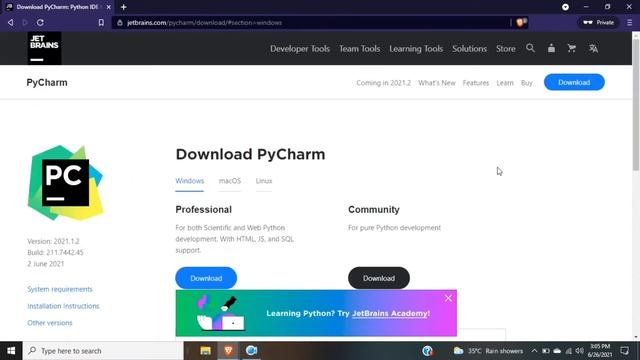The width and height of the screenshot is (640, 360).
Task: Click the JetBrains logo
Action: tap(44, 48)
